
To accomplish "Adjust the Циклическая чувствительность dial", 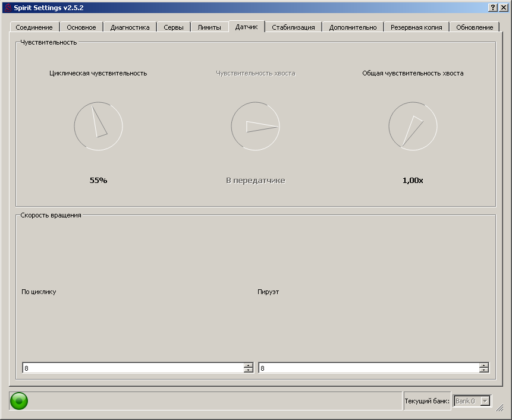I will coord(98,126).
